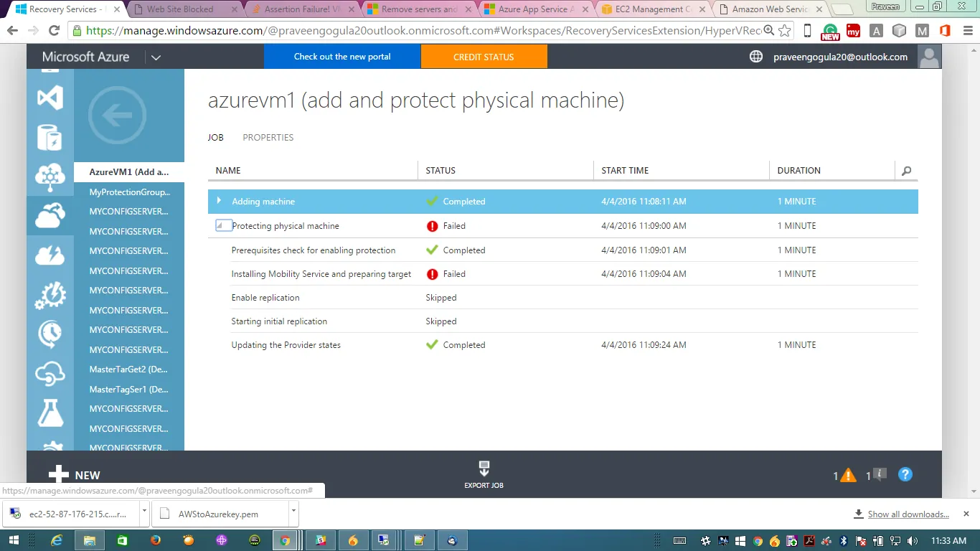Open the Visual Studio Team Services sidebar icon
980x551 pixels.
(x=50, y=98)
